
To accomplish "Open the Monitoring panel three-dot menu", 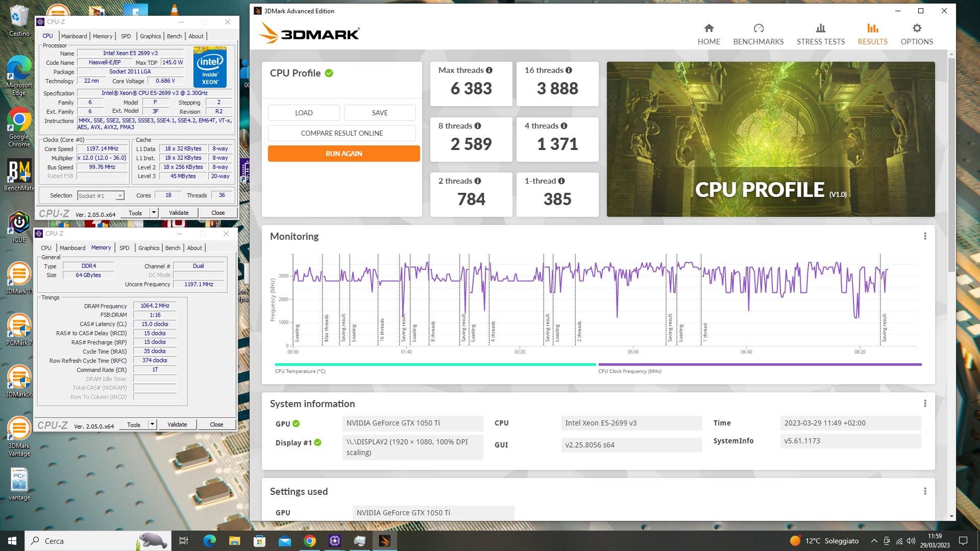I will (x=925, y=236).
